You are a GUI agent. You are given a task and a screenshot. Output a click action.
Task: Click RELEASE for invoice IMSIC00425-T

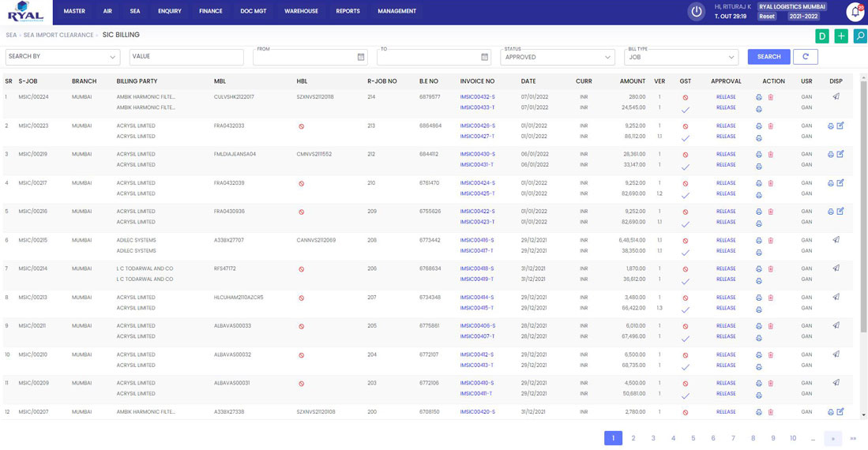(726, 193)
